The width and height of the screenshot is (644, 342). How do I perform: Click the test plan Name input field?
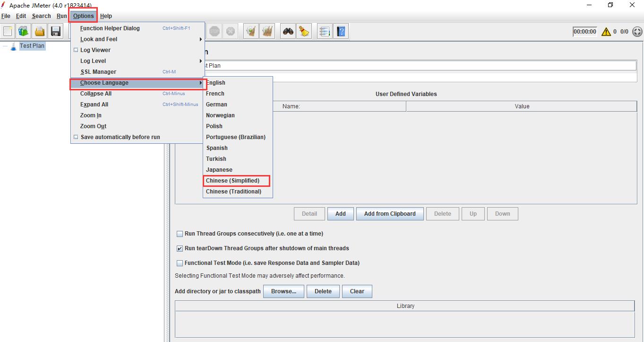(420, 66)
